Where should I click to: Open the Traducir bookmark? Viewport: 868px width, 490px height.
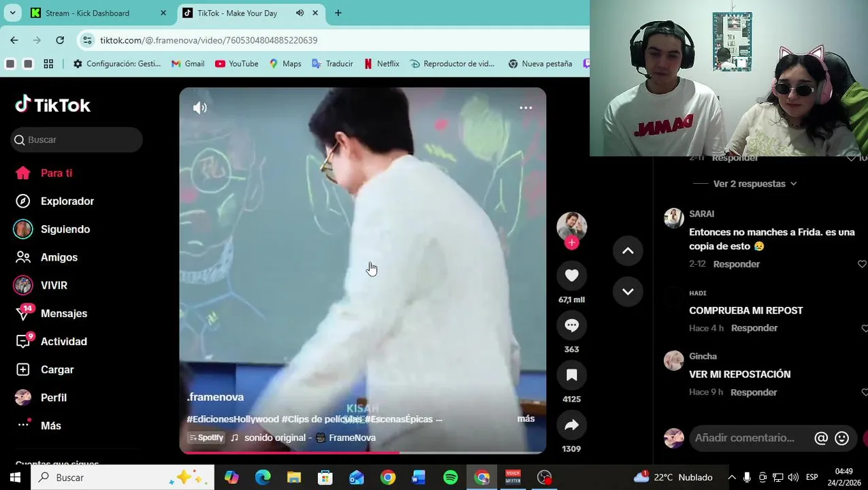[x=332, y=64]
